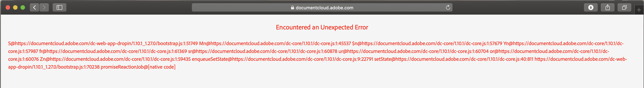644x88 pixels.
Task: Enter full screen with green button
Action: point(23,7)
